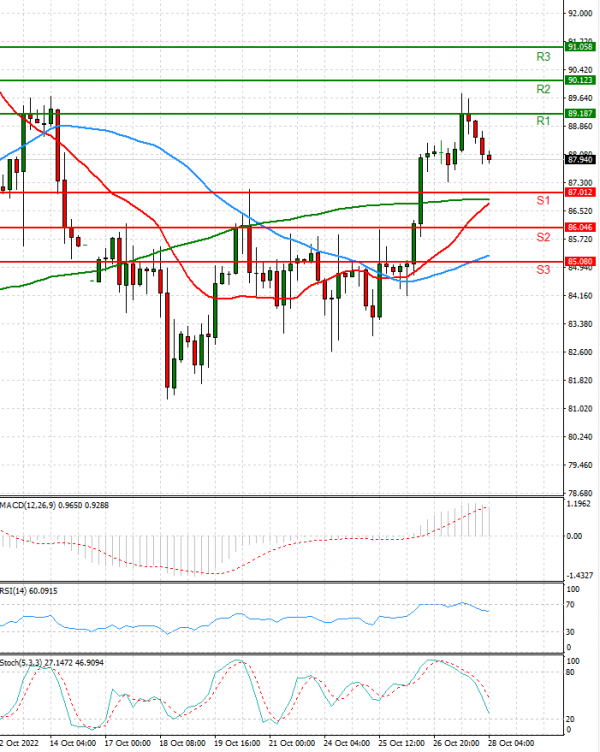This screenshot has width=600, height=752.
Task: Click the 14 Oct 04:00 time label
Action: tap(72, 743)
